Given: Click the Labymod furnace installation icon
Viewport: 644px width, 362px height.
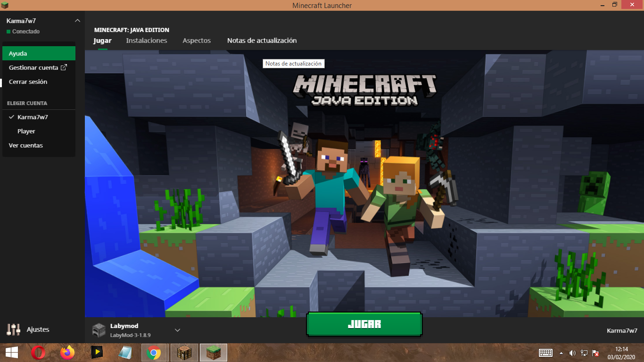Looking at the screenshot, I should click(99, 330).
